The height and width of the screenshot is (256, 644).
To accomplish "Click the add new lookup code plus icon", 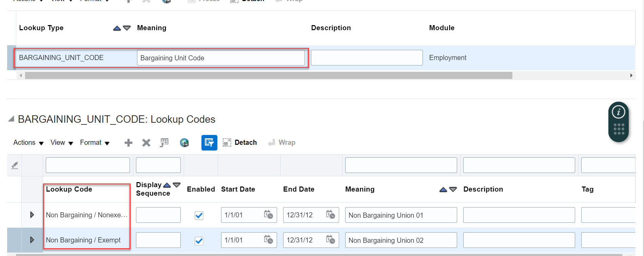I will pyautogui.click(x=128, y=143).
